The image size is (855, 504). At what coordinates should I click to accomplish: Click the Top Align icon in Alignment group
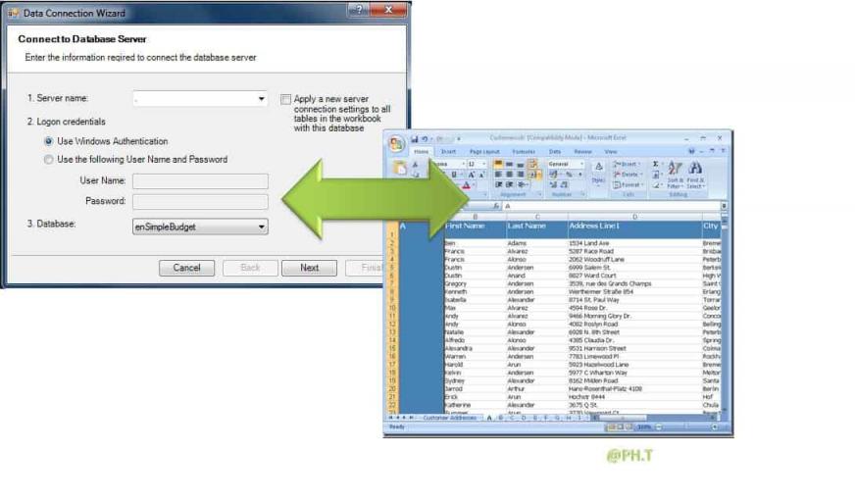click(498, 164)
